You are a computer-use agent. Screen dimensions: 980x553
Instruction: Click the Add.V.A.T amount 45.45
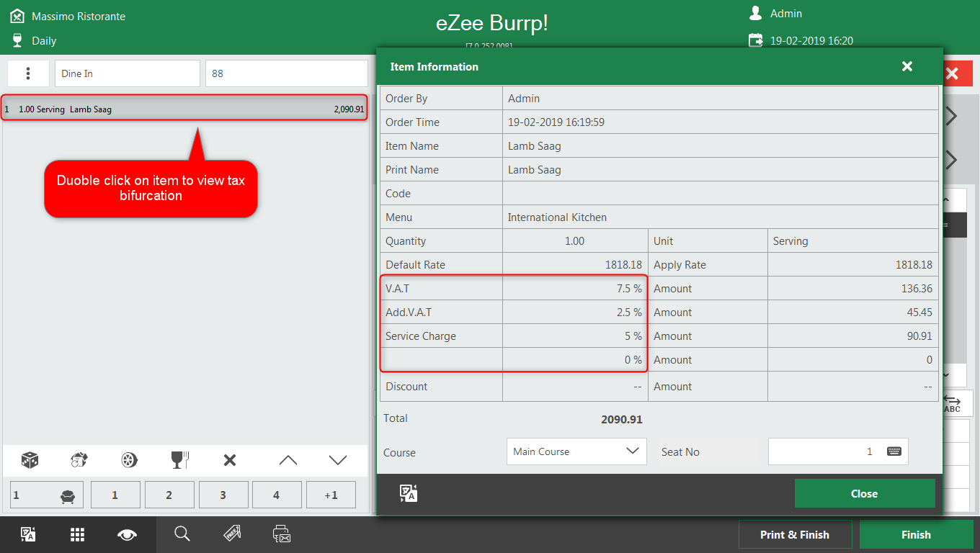919,313
